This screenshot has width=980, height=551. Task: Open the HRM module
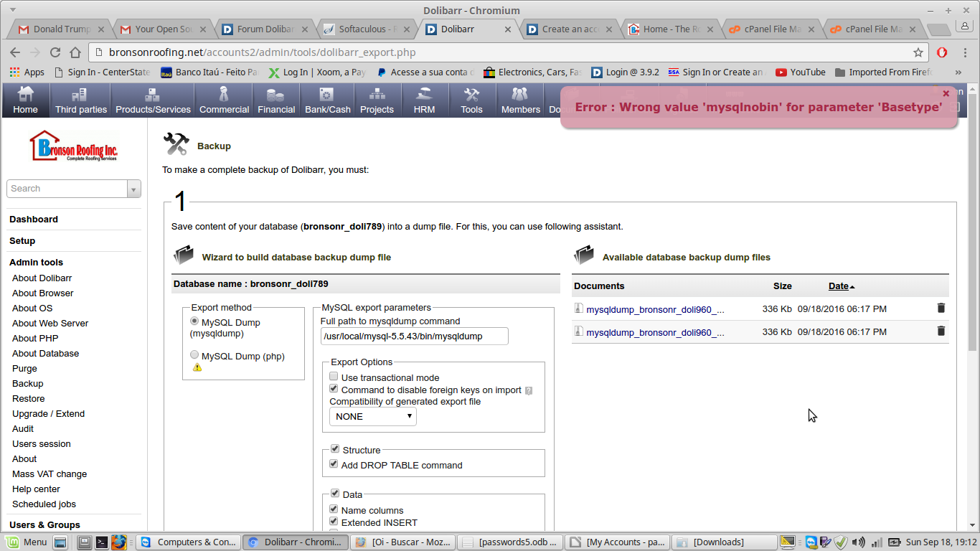pos(424,100)
